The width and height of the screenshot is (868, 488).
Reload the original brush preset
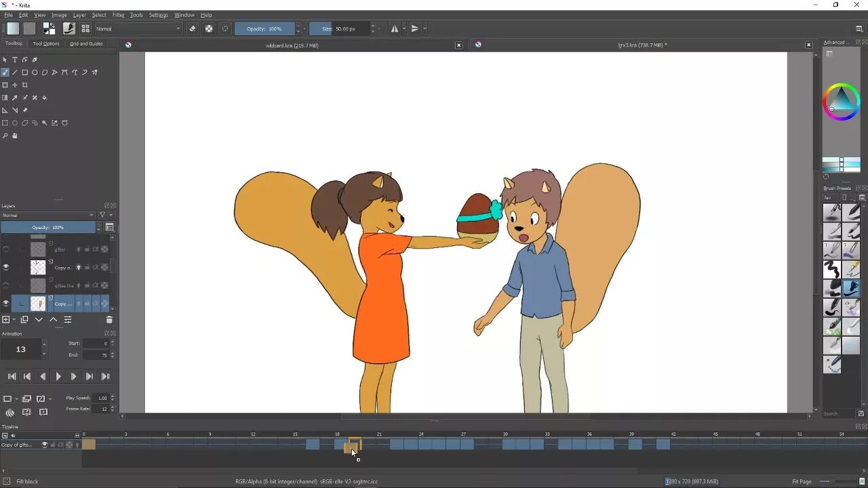(224, 28)
